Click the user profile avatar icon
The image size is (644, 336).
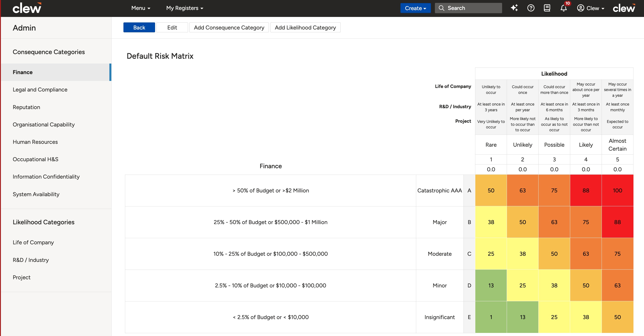click(581, 8)
